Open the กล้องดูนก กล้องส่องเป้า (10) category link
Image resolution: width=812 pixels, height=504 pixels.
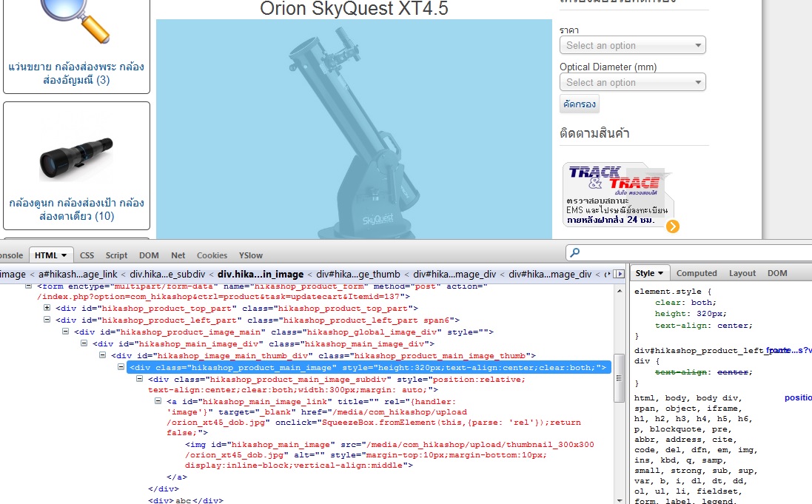point(76,209)
